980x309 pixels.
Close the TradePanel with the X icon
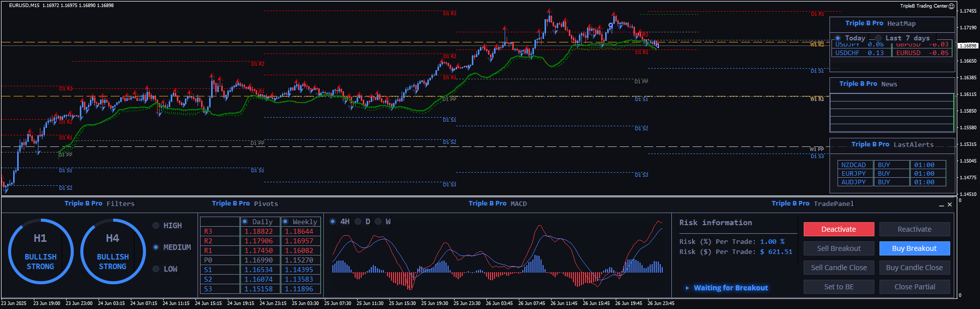pyautogui.click(x=950, y=204)
